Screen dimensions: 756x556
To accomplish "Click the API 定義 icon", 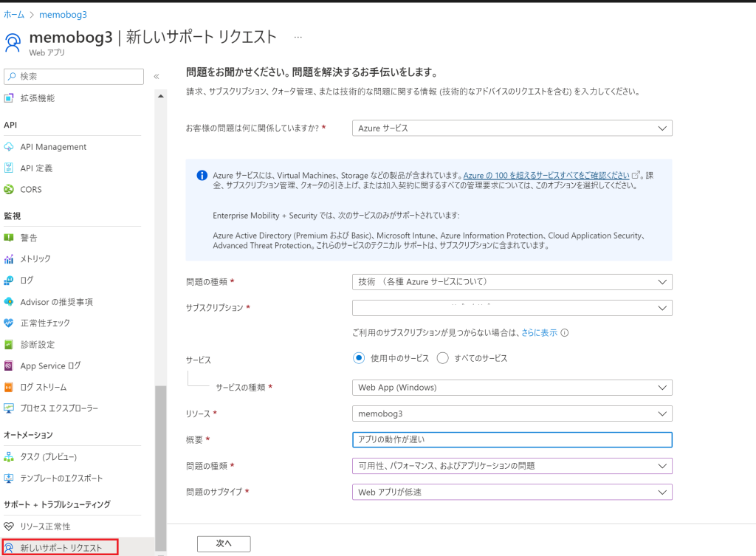I will (x=9, y=168).
